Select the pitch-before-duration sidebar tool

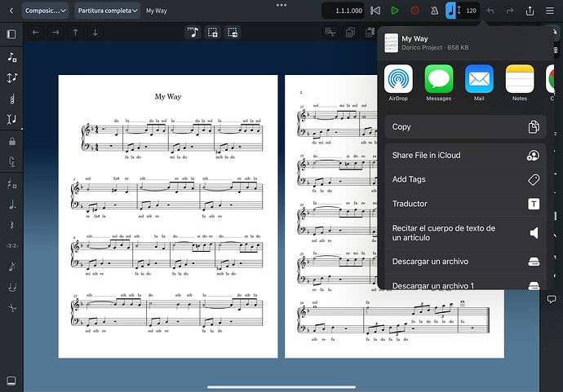(12, 77)
